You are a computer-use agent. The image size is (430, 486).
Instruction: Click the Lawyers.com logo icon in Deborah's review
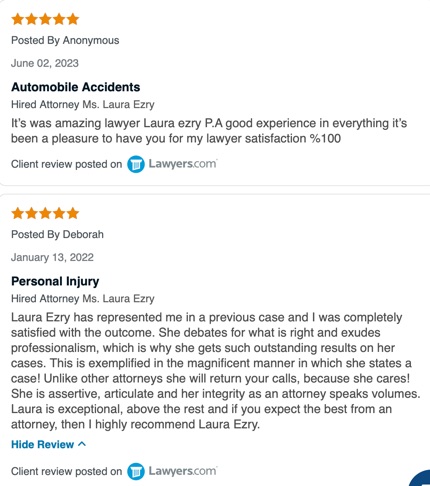[x=136, y=471]
